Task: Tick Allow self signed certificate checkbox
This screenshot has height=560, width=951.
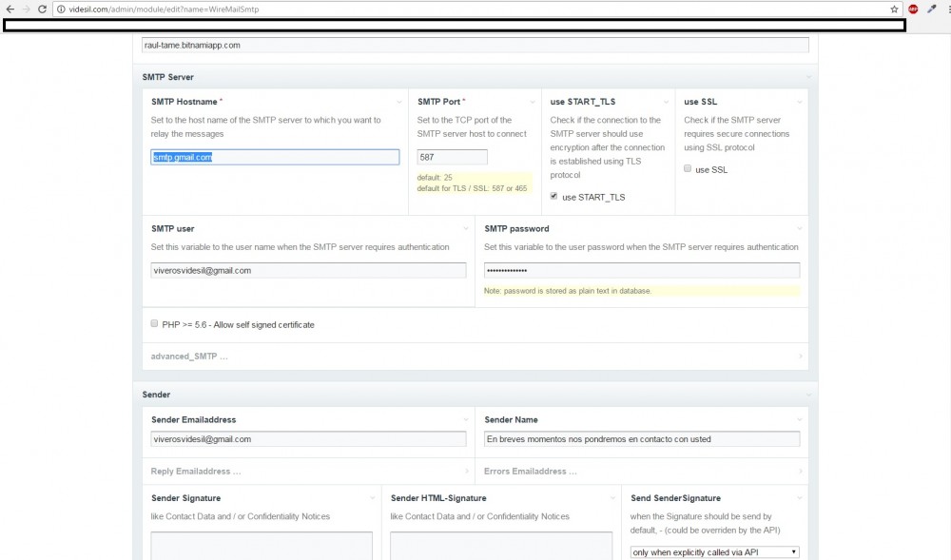Action: pos(155,324)
